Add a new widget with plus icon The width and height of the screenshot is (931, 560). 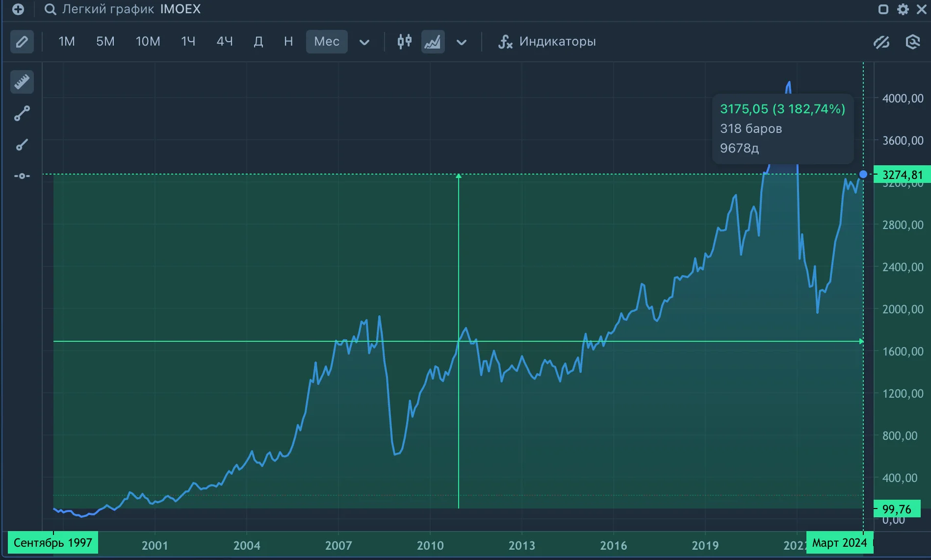[x=18, y=9]
